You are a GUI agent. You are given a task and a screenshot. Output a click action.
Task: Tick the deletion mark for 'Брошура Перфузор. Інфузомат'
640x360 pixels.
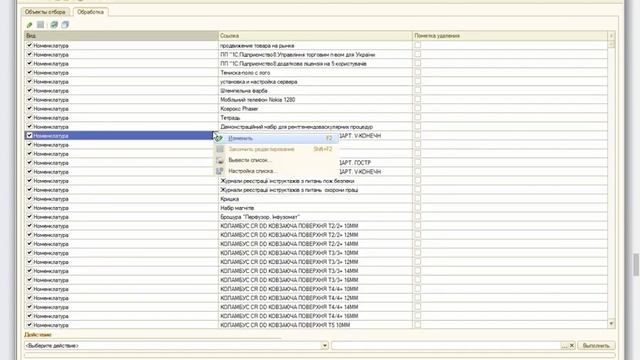click(418, 216)
